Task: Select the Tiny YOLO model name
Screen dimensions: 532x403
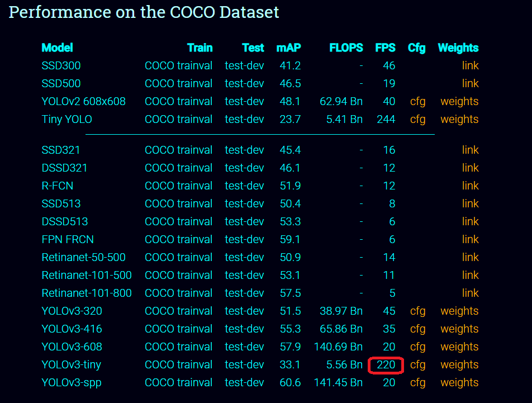Action: 67,120
